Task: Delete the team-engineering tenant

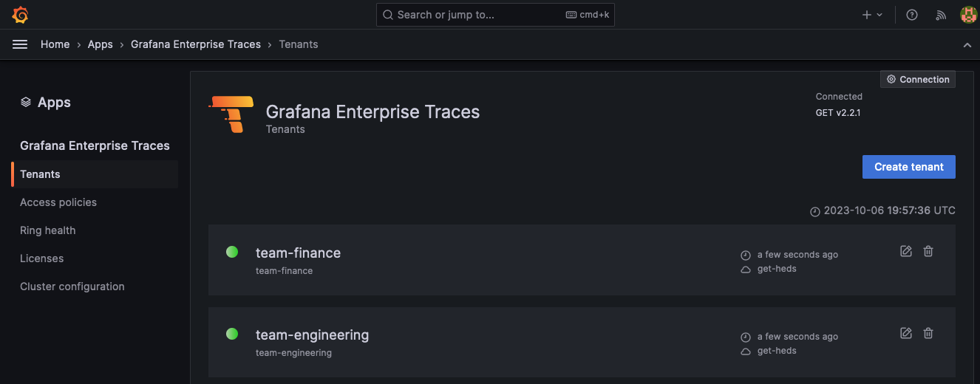Action: point(929,333)
